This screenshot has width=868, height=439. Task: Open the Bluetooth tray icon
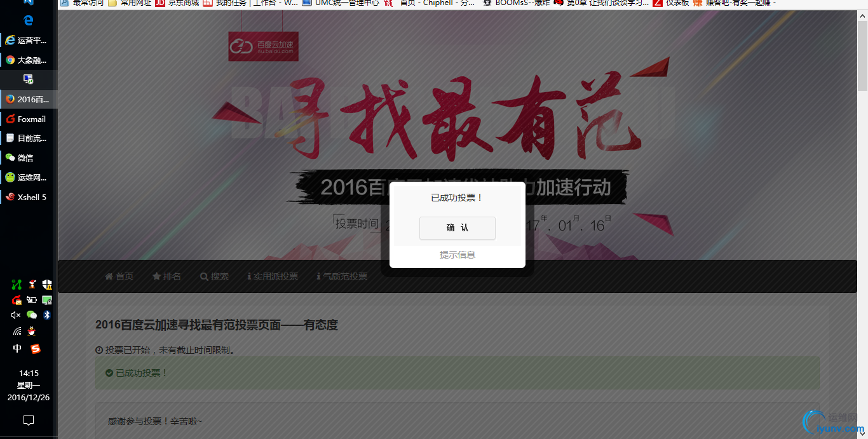click(47, 315)
